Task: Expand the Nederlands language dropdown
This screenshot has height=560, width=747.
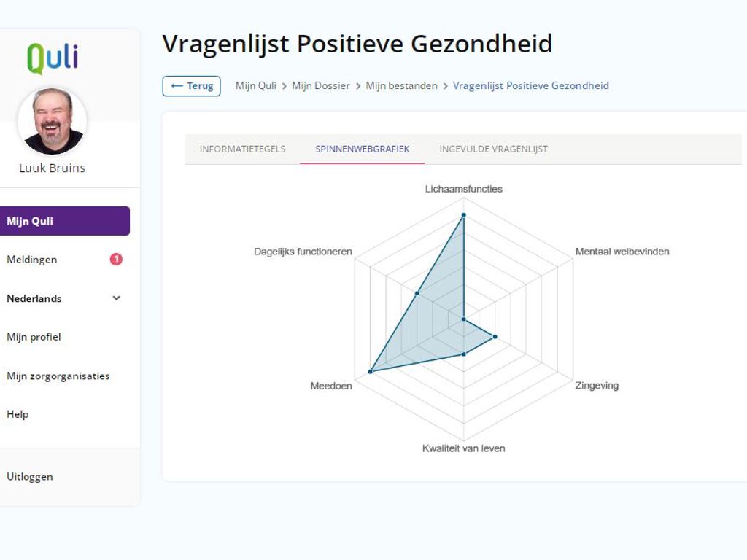Action: 116,298
